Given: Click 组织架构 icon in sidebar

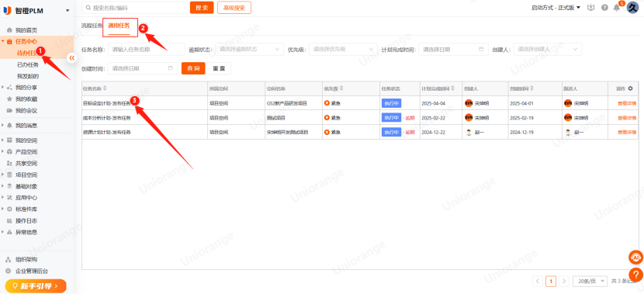Looking at the screenshot, I should (x=9, y=260).
